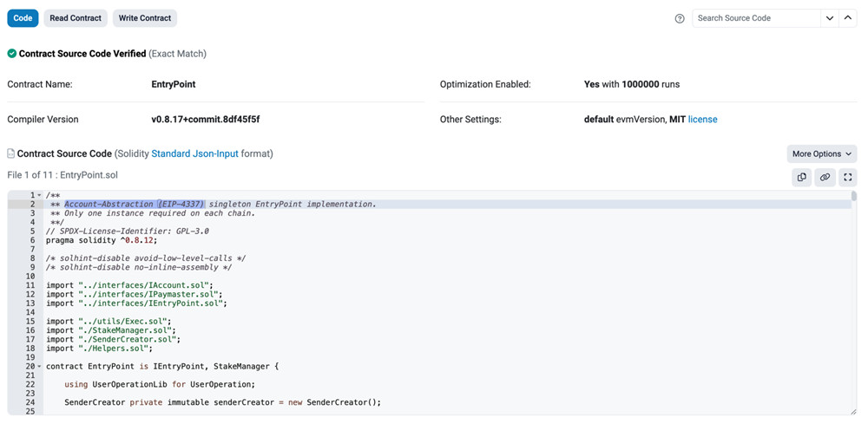Screen dimensions: 868x437
Task: Follow the Standard Json-Input link
Action: coord(182,153)
